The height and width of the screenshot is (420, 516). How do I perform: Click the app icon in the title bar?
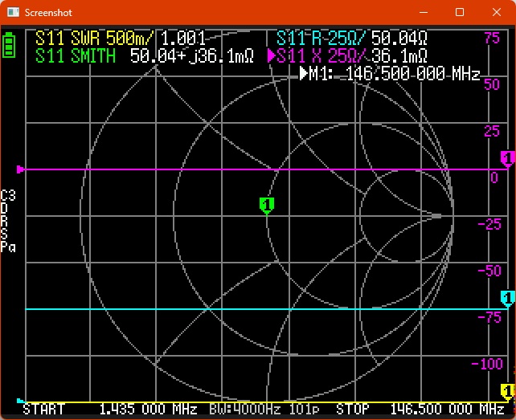click(x=13, y=13)
